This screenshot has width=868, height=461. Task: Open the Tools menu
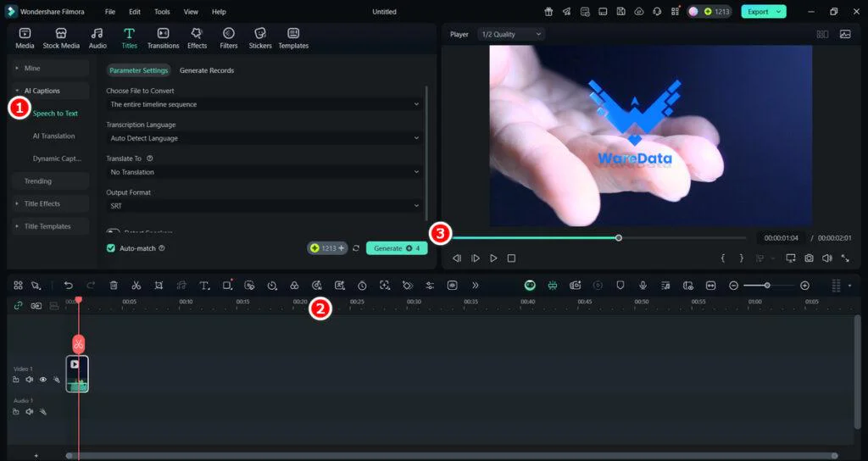[162, 12]
